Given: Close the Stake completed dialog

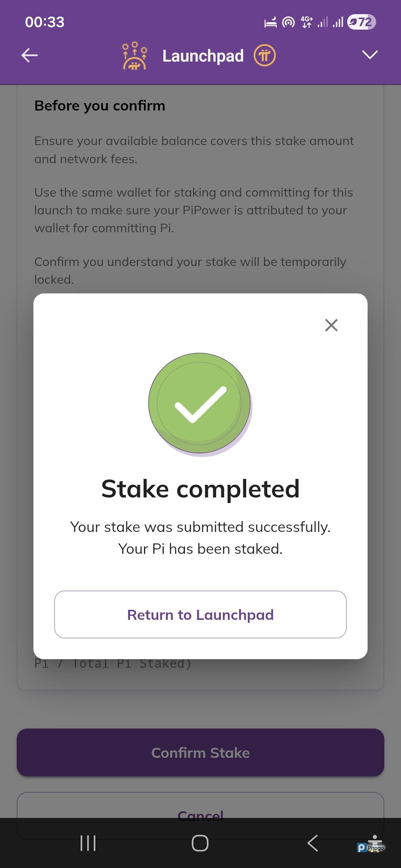Looking at the screenshot, I should [x=331, y=325].
